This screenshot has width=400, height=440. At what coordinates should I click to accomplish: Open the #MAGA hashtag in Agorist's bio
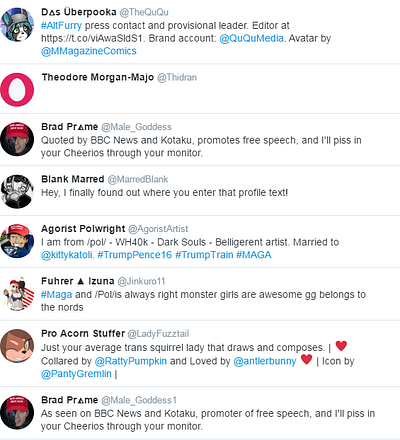coord(254,255)
